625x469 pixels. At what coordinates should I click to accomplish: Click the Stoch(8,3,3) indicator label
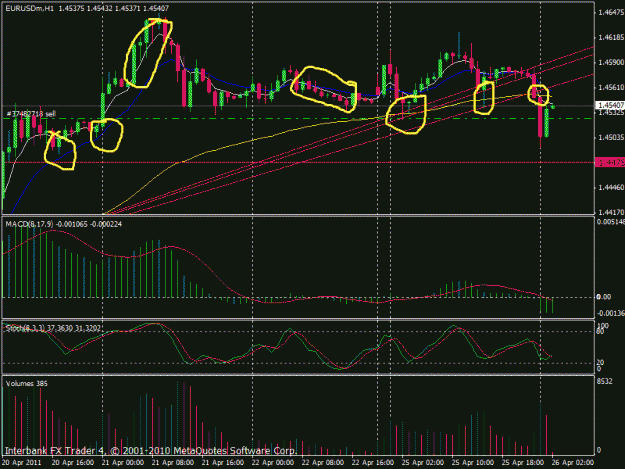[x=53, y=328]
